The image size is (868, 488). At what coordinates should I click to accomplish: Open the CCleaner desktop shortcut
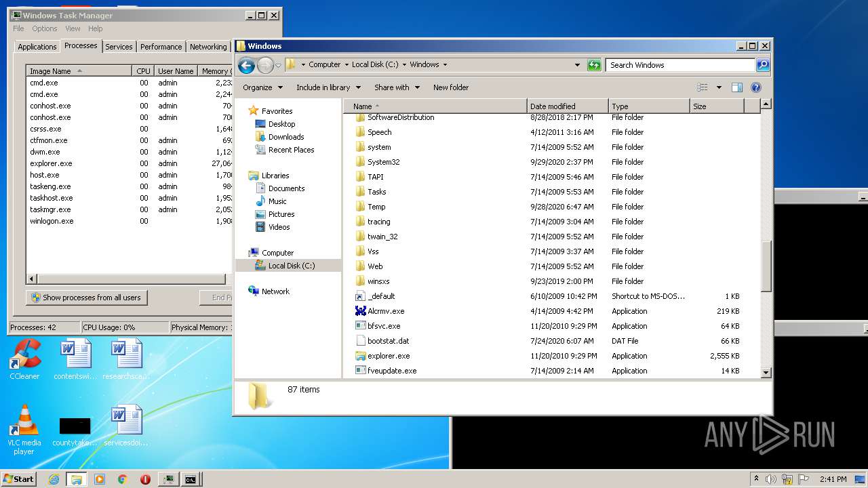[24, 359]
